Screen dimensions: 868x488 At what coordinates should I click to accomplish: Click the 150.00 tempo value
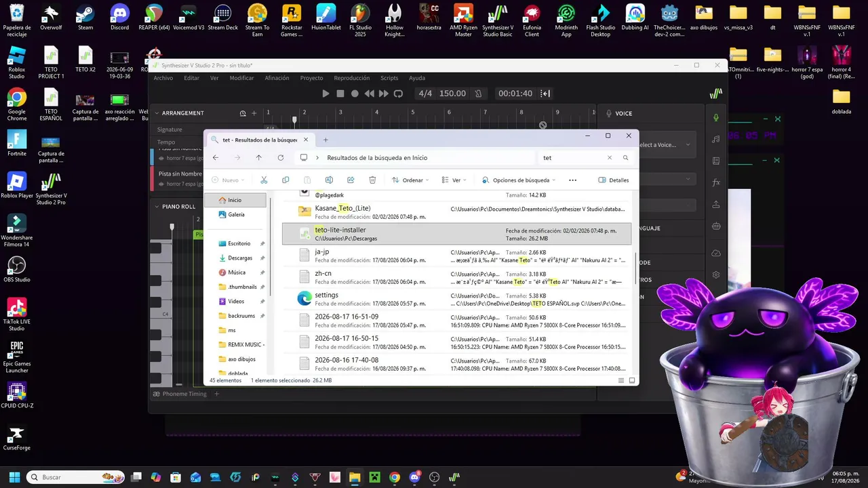(x=452, y=94)
